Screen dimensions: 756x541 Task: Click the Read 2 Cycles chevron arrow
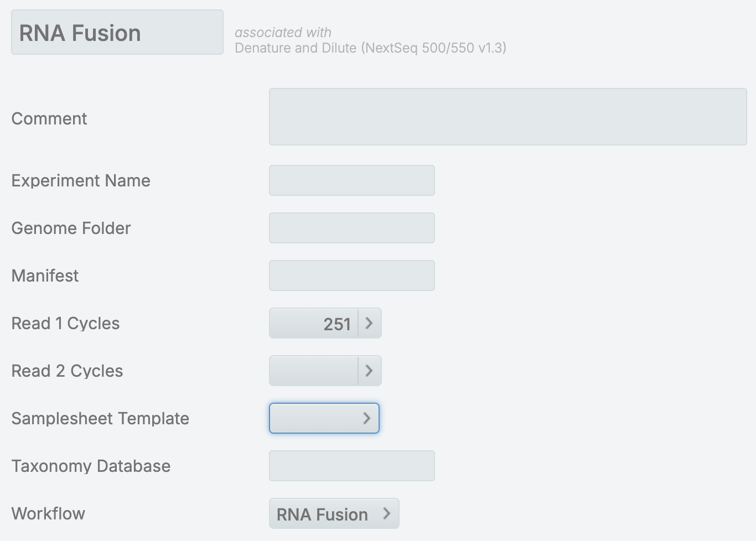coord(370,371)
